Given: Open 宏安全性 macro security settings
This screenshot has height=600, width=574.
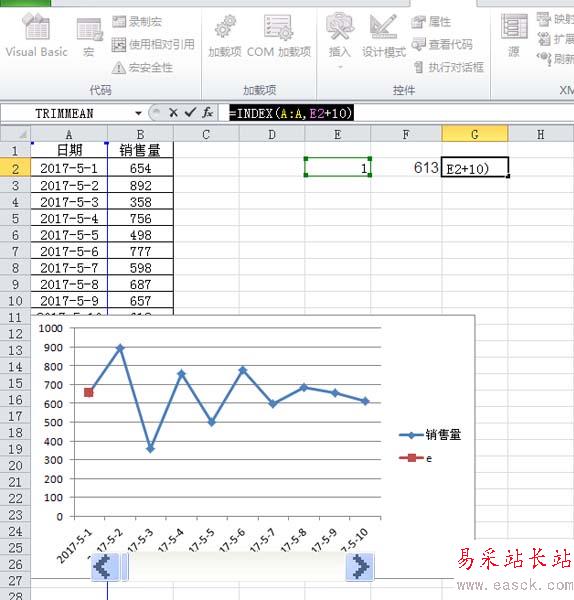Looking at the screenshot, I should tap(142, 67).
